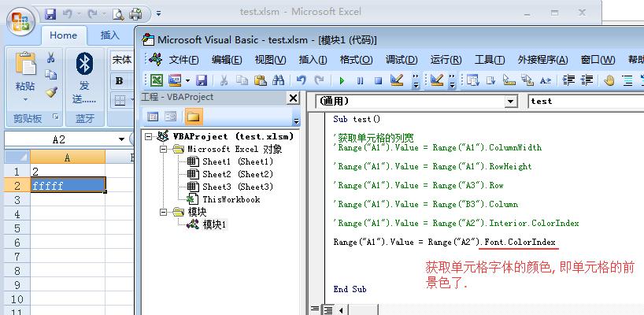644x315 pixels.
Task: Open Customize Quick Access Toolbar dropdown
Action: tap(159, 14)
